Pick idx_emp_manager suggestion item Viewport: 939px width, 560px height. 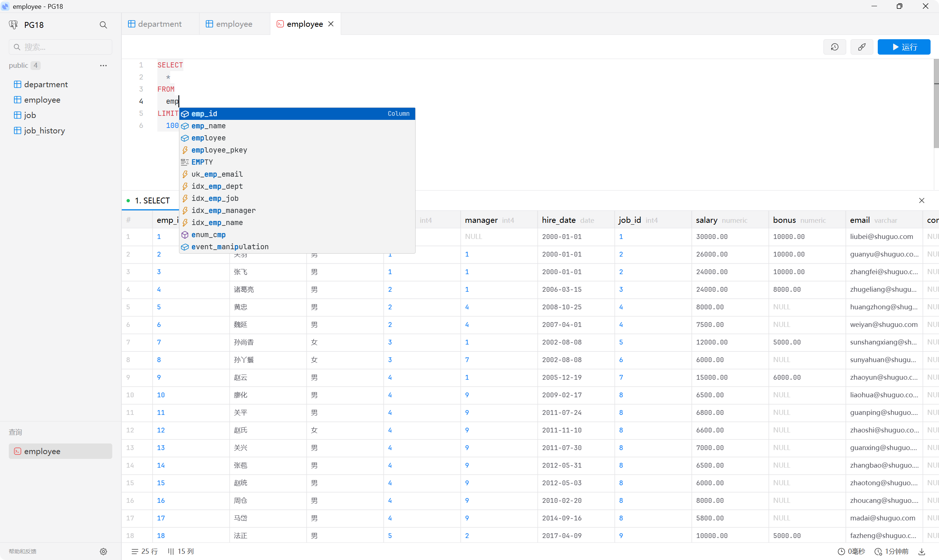pos(223,210)
